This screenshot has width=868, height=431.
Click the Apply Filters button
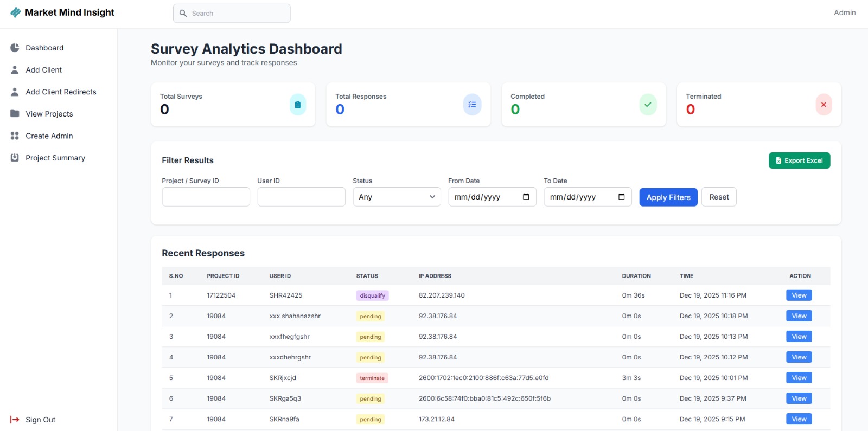pyautogui.click(x=668, y=197)
